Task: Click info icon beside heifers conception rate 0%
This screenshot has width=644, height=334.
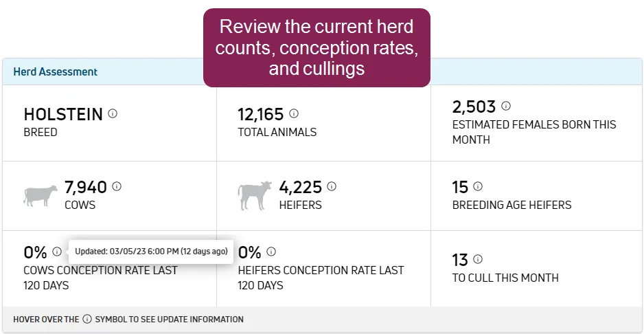Action: point(271,252)
